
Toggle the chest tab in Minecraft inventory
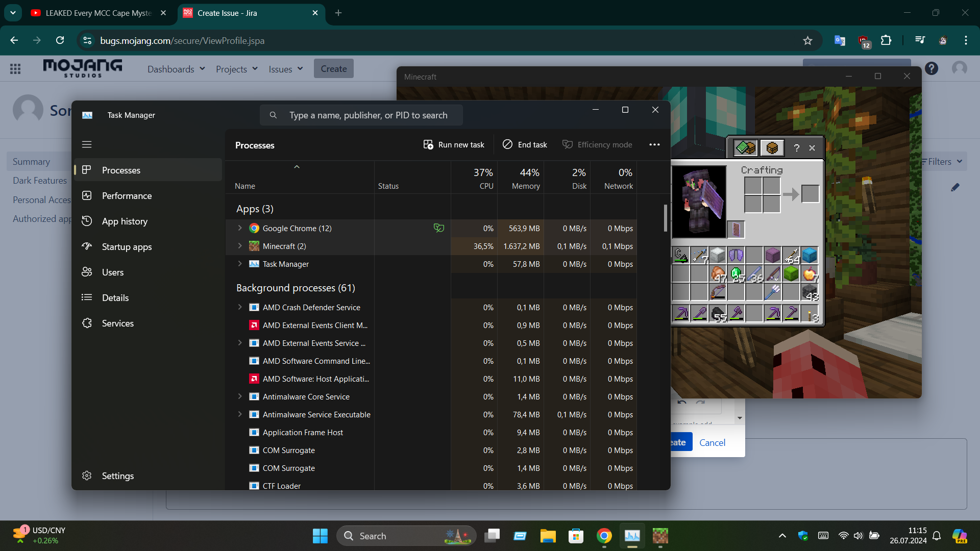[x=772, y=148]
